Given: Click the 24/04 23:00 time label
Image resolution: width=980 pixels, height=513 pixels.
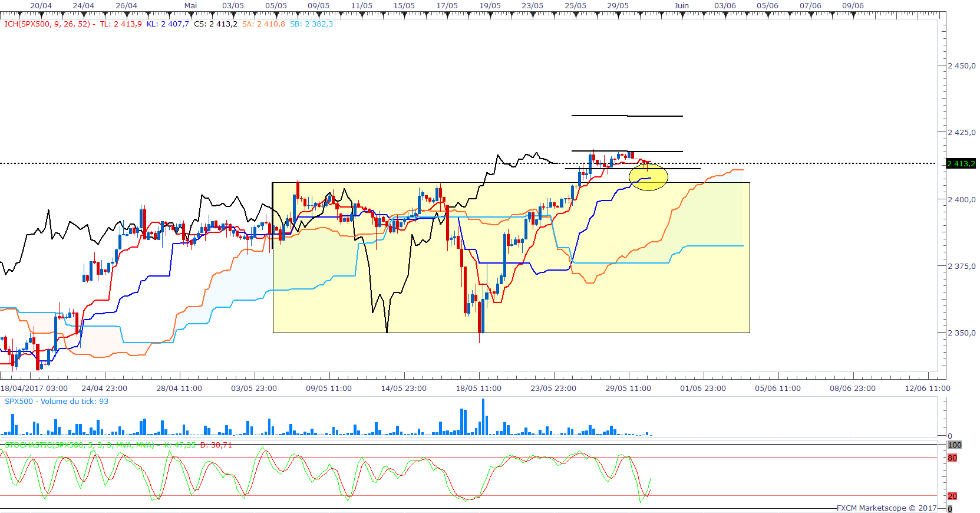Looking at the screenshot, I should click(x=104, y=389).
